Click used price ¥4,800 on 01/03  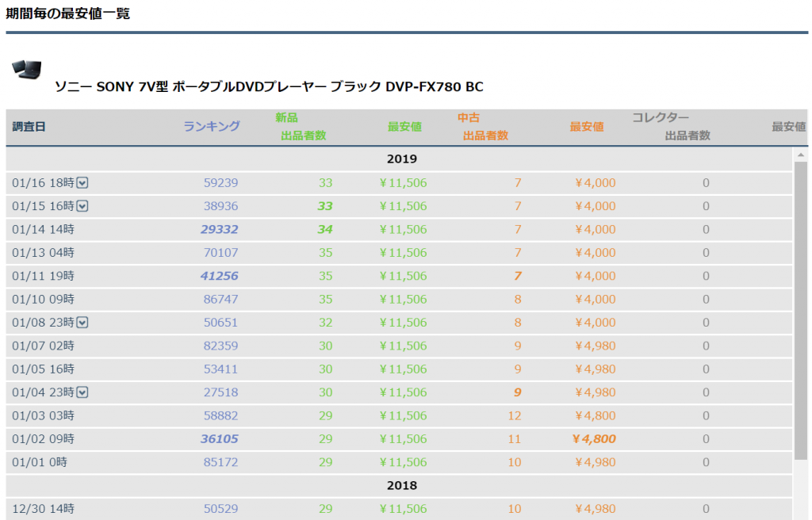click(595, 416)
